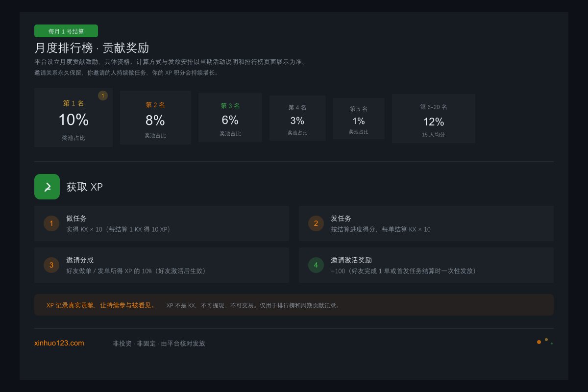The width and height of the screenshot is (588, 392).
Task: Click the green 每月 1 号结算 badge
Action: [66, 31]
